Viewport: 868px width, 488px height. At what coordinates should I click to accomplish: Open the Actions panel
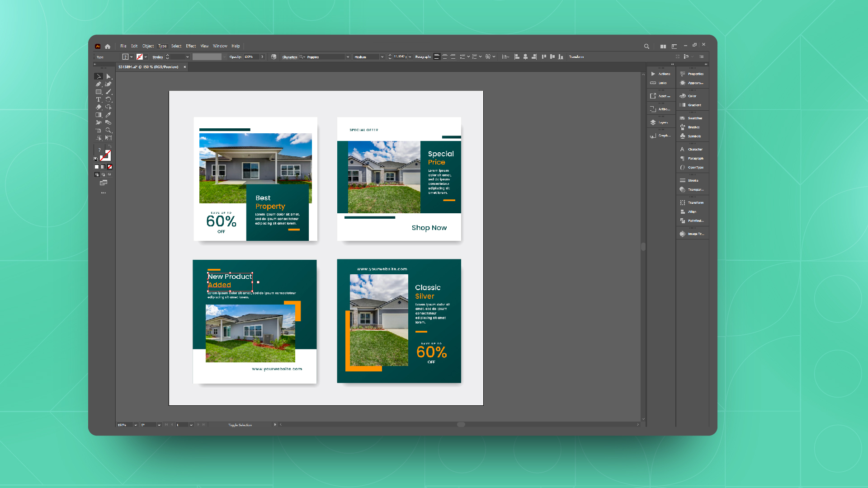pos(660,74)
